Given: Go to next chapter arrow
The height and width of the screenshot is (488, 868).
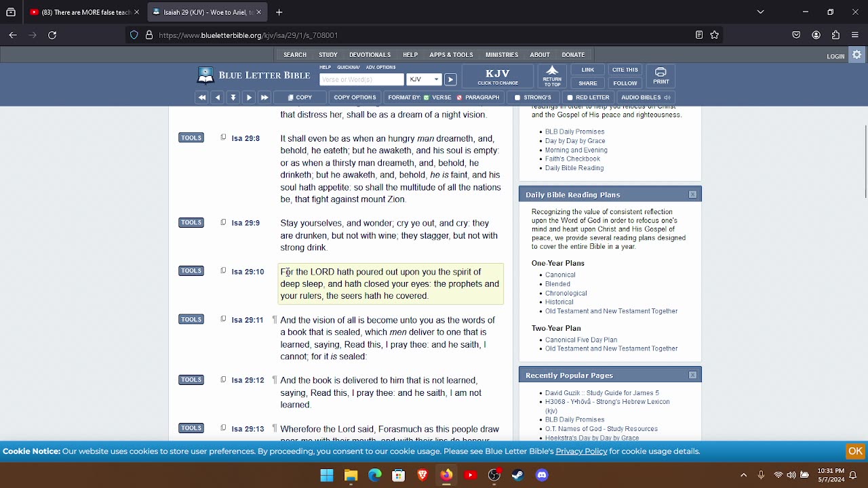Looking at the screenshot, I should tap(249, 98).
